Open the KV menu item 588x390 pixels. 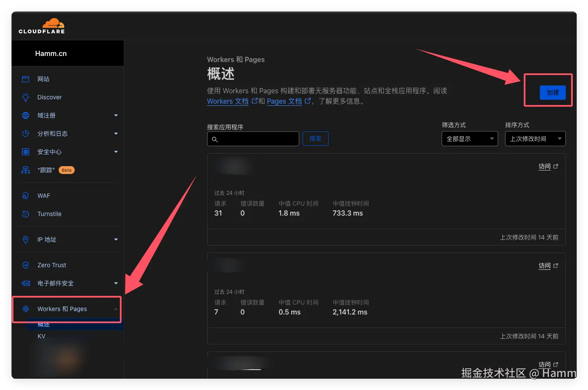point(42,336)
